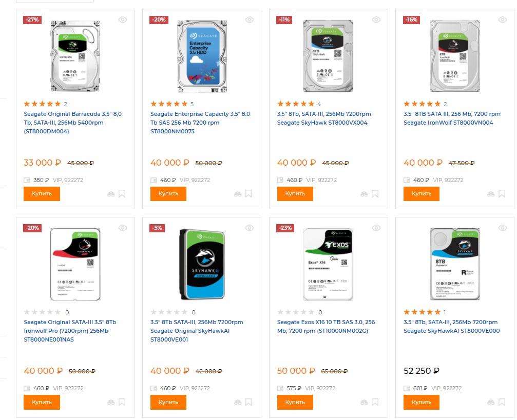This screenshot has height=420, width=517.
Task: Show quick view of Exos X16 drive
Action: (376, 228)
